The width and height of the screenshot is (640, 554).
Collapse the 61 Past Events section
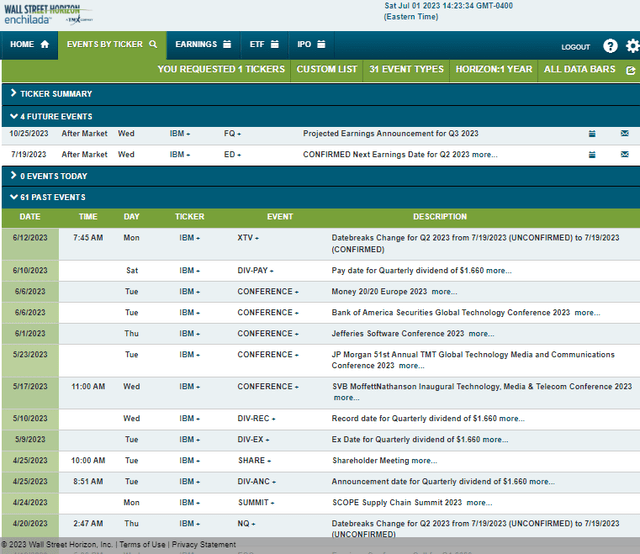[x=321, y=197]
